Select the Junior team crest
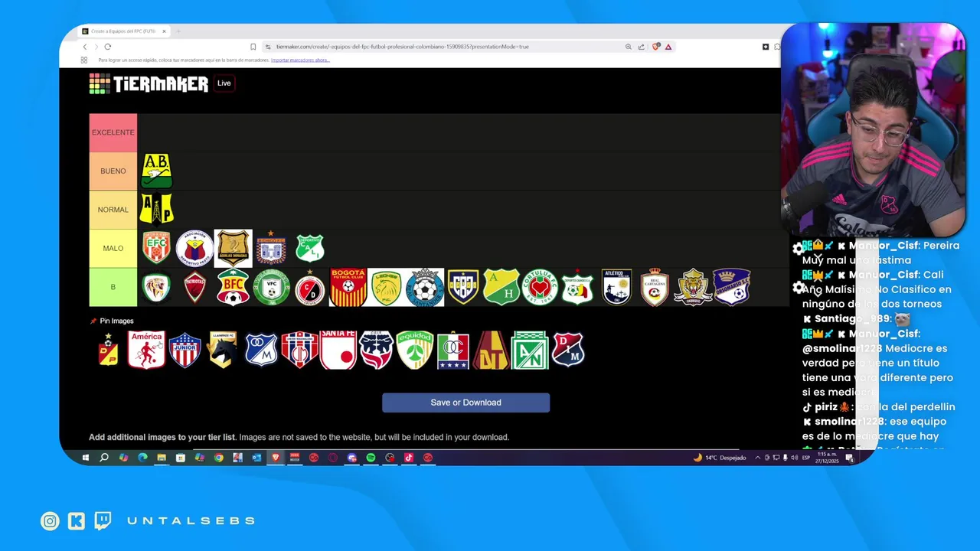This screenshot has height=551, width=980. point(185,350)
